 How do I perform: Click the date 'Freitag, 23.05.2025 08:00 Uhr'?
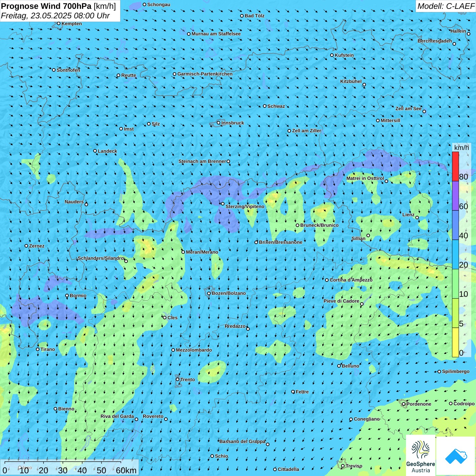coord(55,16)
